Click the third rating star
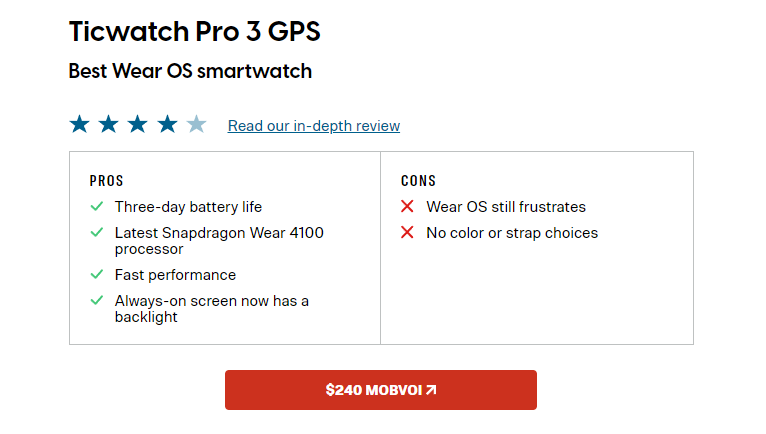766x434 pixels. point(137,125)
